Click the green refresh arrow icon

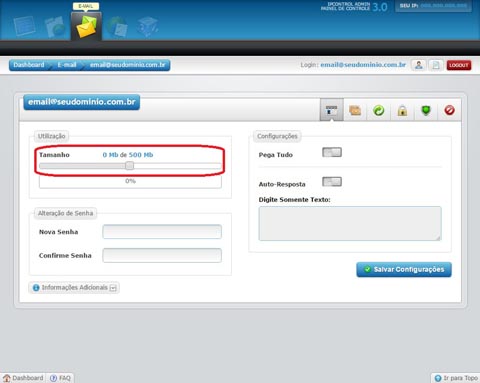[x=379, y=110]
